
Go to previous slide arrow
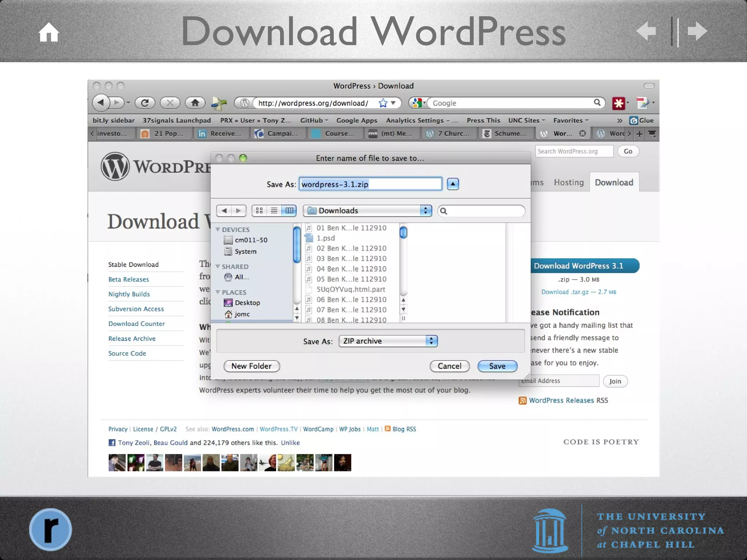[646, 31]
